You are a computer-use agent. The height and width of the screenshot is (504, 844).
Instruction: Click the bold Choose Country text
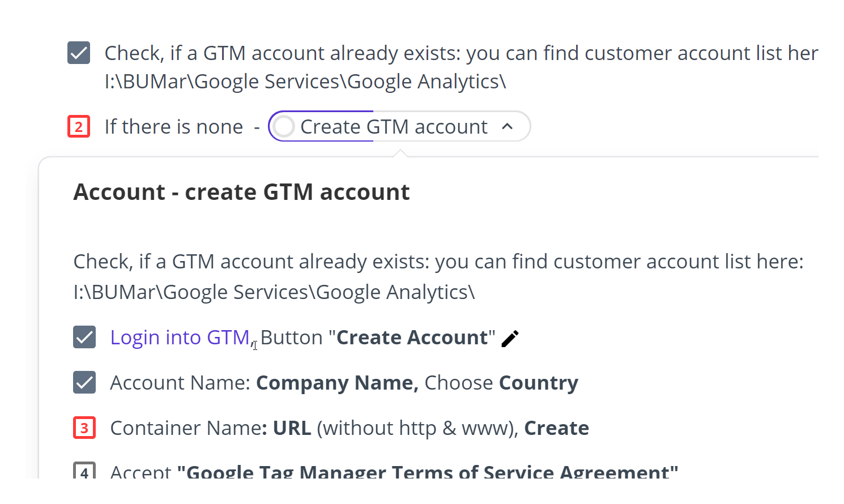(538, 383)
